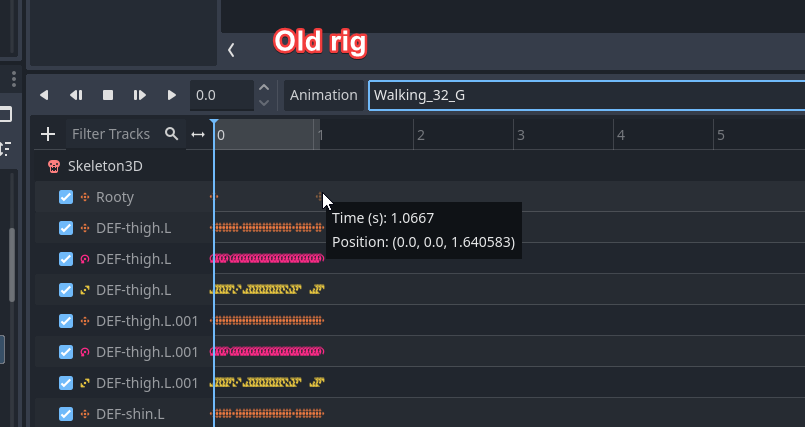Image resolution: width=805 pixels, height=427 pixels.
Task: Play the animation from the start
Action: tap(140, 95)
